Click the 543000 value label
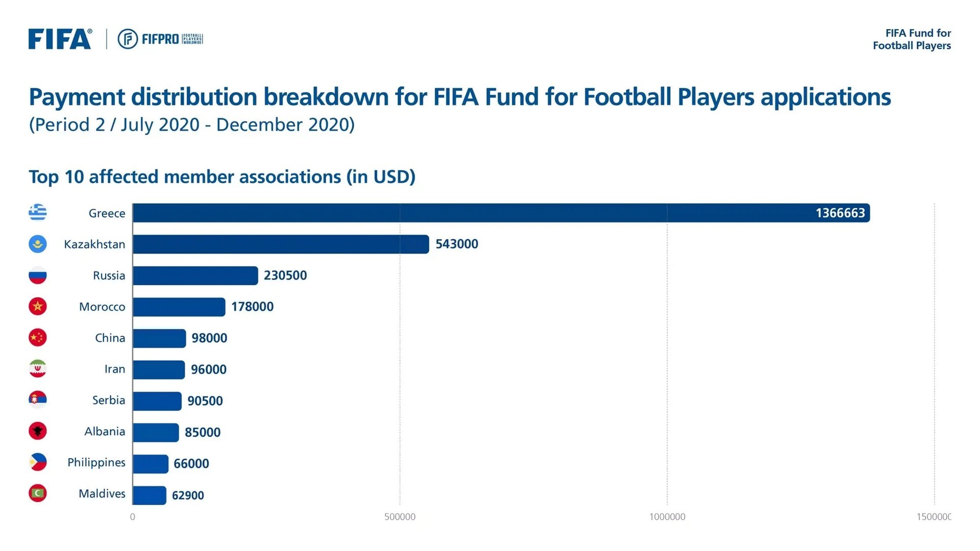The image size is (980, 551). [x=457, y=244]
